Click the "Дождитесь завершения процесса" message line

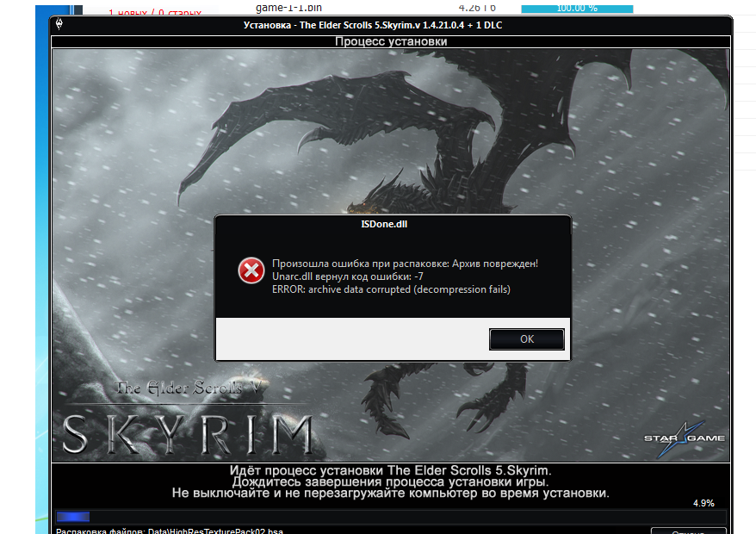[391, 481]
